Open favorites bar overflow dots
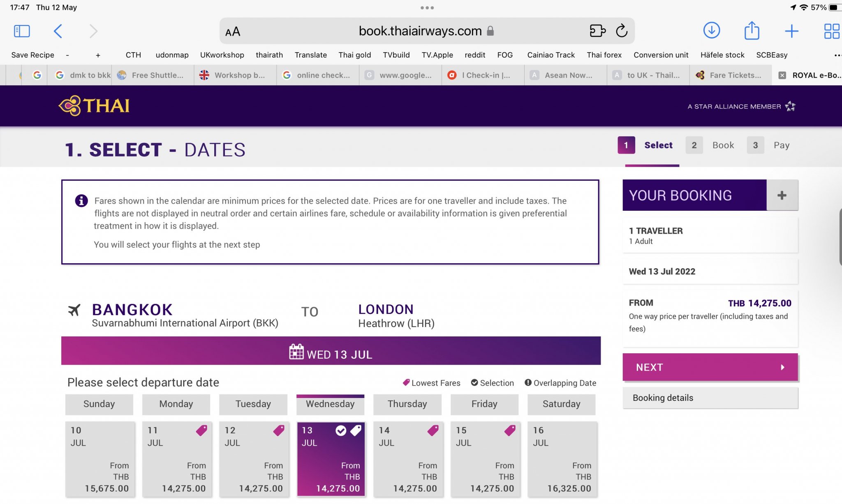842x504 pixels. [837, 55]
